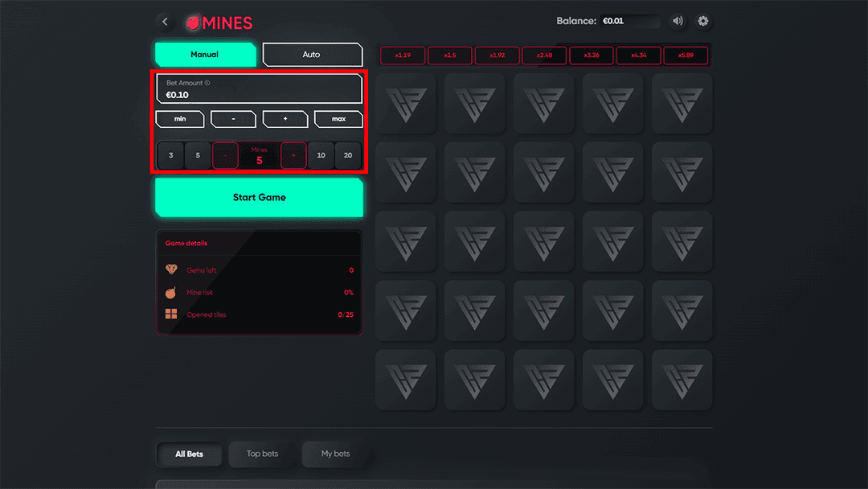This screenshot has height=489, width=868.
Task: Click the Mines cherry logo icon
Action: pyautogui.click(x=192, y=23)
